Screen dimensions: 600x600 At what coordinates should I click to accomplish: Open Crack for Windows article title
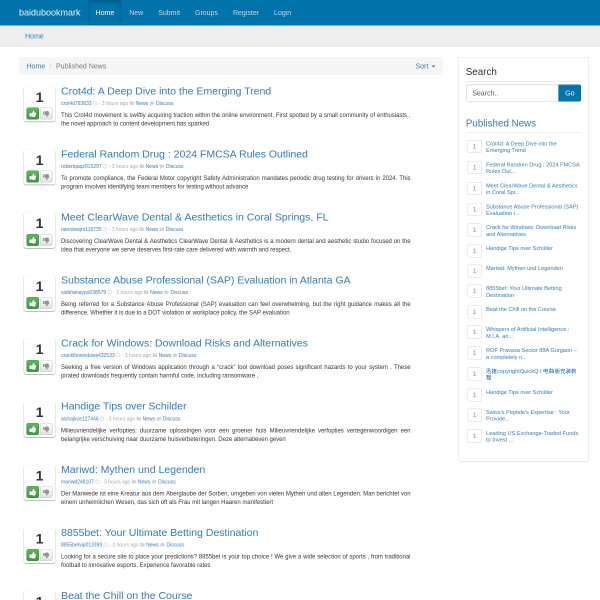click(184, 343)
